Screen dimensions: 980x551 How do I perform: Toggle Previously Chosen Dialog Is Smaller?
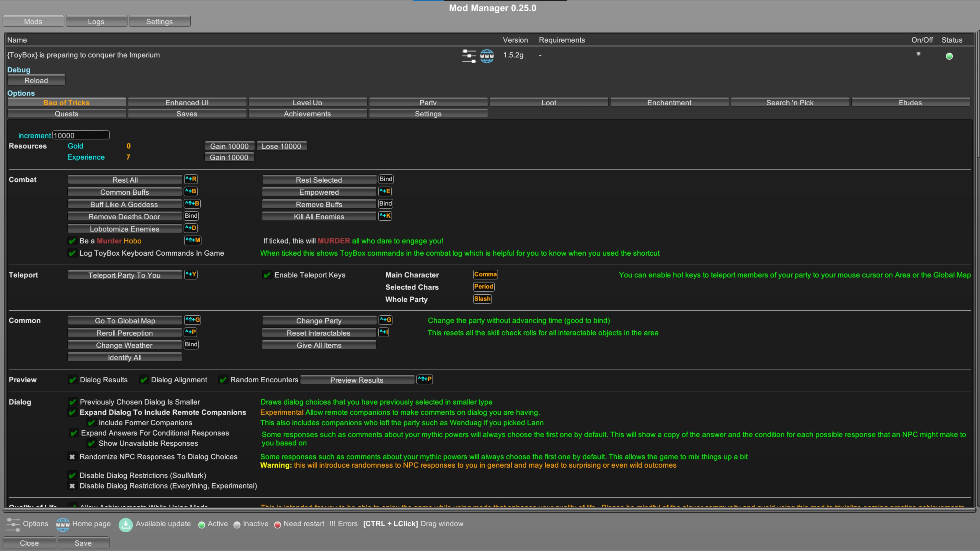[72, 402]
